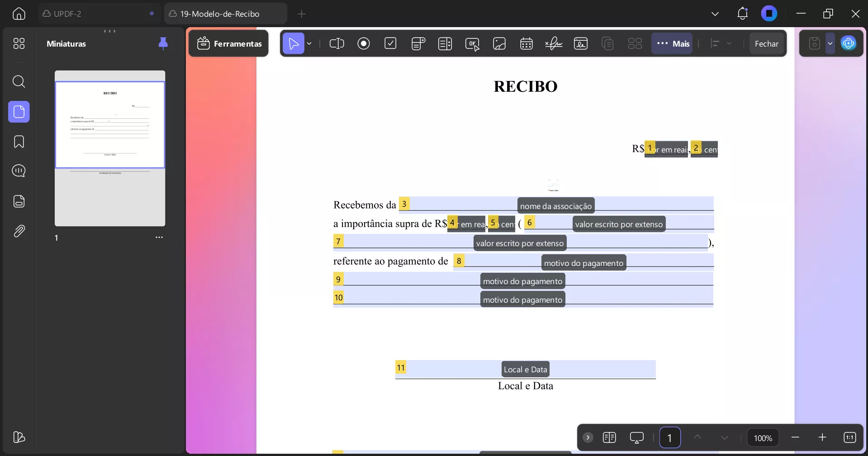Open the Comments panel icon
The image size is (868, 456).
point(19,171)
